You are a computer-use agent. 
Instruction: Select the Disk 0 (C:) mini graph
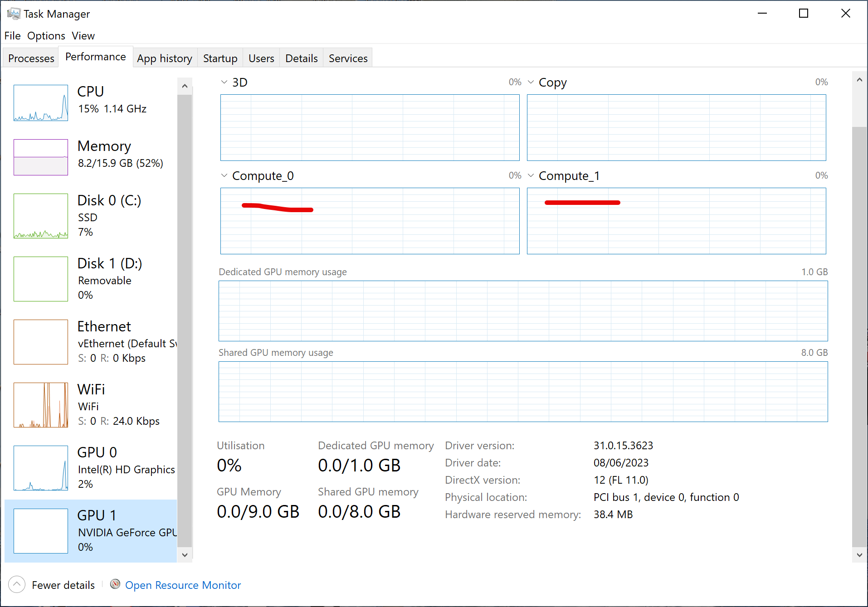41,216
